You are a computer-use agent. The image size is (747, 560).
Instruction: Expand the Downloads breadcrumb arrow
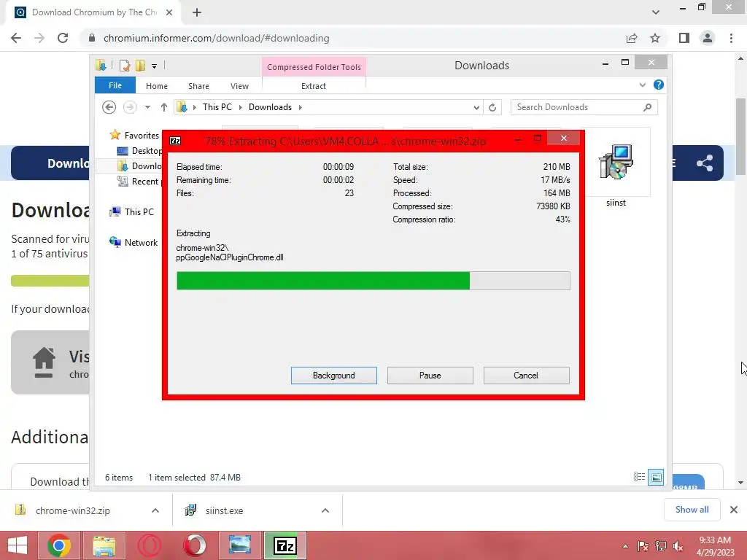pyautogui.click(x=300, y=107)
